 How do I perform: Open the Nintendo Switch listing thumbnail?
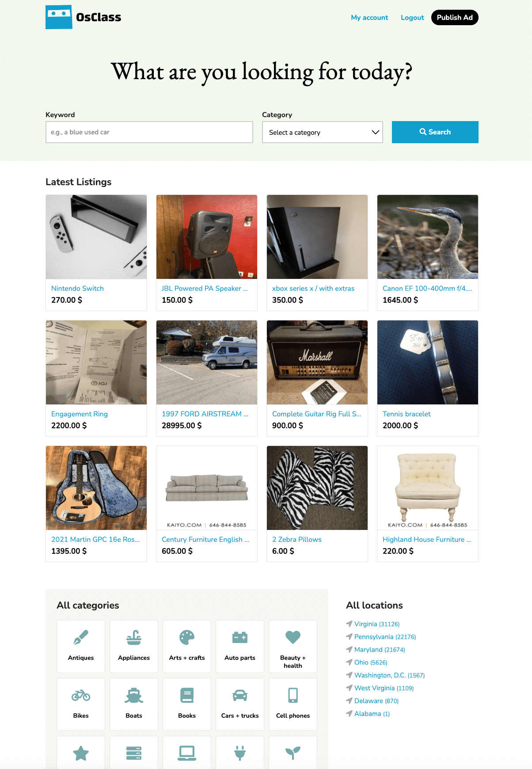pos(96,237)
